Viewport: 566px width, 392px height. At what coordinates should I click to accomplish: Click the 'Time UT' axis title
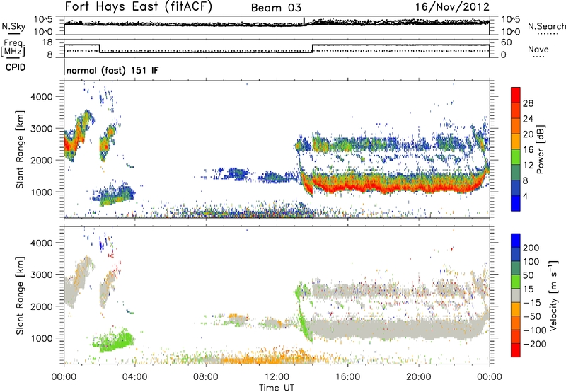coord(277,388)
